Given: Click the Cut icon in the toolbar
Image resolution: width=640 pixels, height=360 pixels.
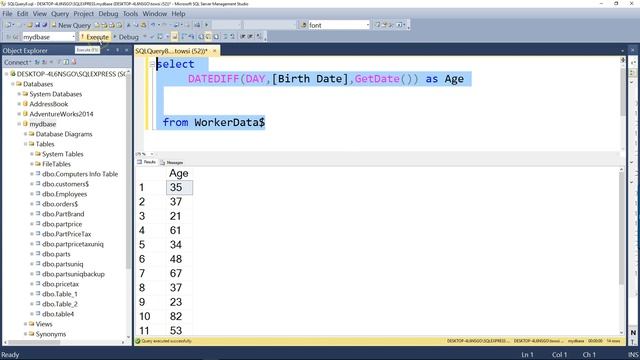Looking at the screenshot, I should click(128, 25).
